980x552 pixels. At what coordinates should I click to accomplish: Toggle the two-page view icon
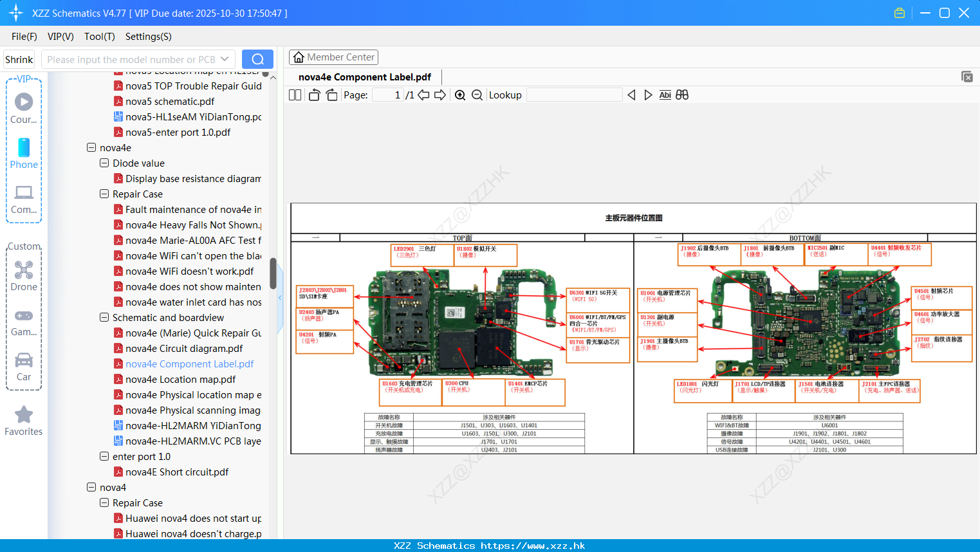coord(295,95)
